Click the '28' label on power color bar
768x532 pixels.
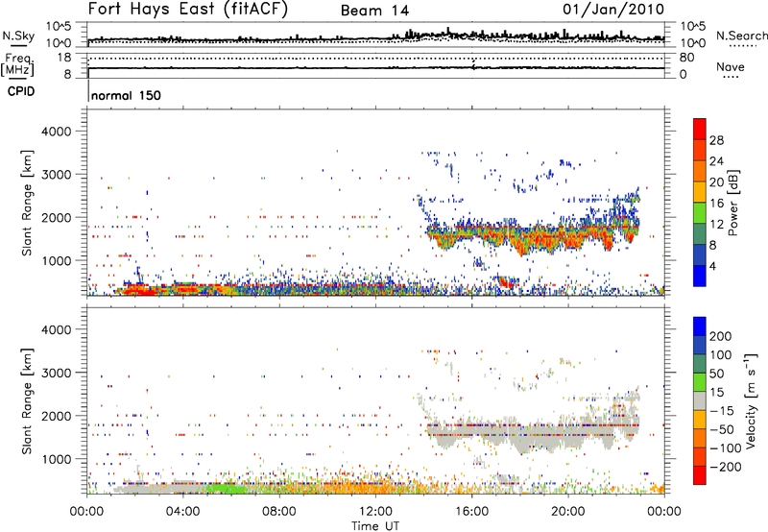pos(716,140)
